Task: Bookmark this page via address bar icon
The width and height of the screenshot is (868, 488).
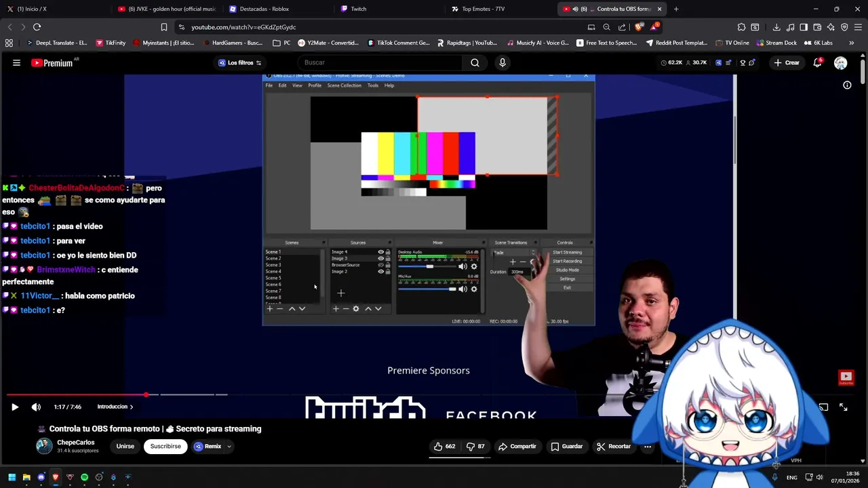Action: (x=163, y=27)
